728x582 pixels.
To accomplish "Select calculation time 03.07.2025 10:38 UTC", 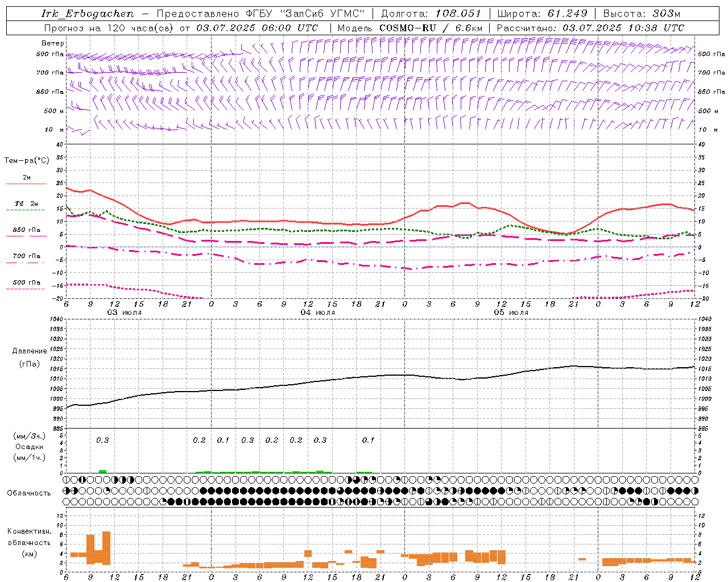I will tap(623, 28).
